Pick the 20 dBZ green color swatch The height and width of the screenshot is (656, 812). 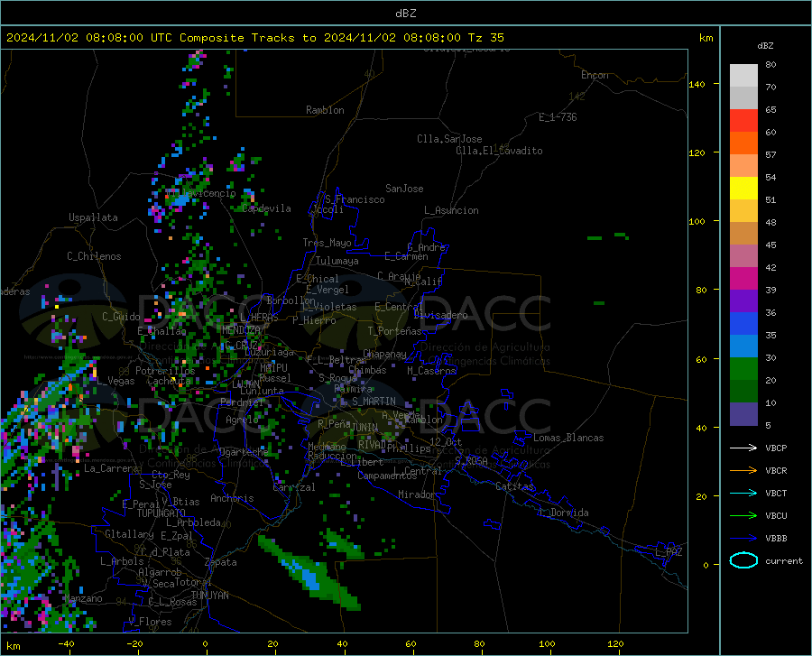tap(743, 369)
